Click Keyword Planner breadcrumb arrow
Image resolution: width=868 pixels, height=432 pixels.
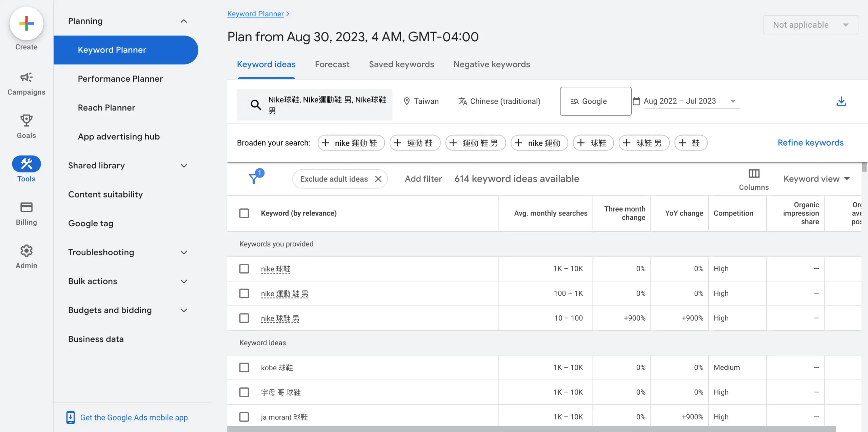288,14
